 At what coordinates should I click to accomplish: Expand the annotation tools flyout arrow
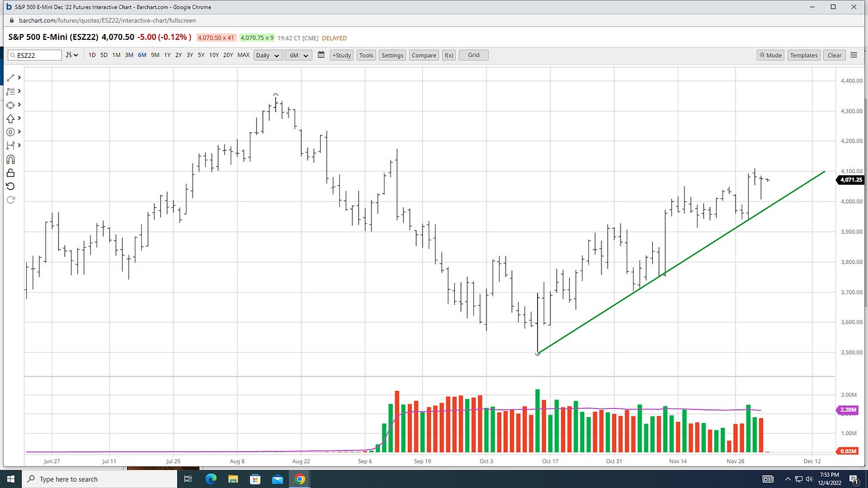(19, 132)
